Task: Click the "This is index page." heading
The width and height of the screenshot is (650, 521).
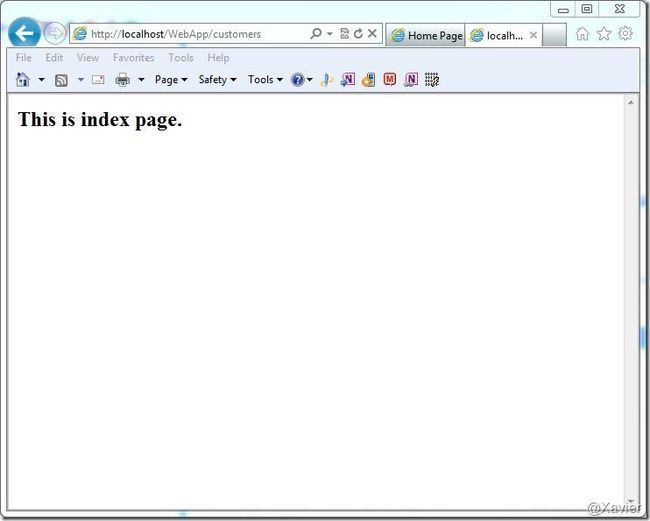Action: (x=100, y=120)
